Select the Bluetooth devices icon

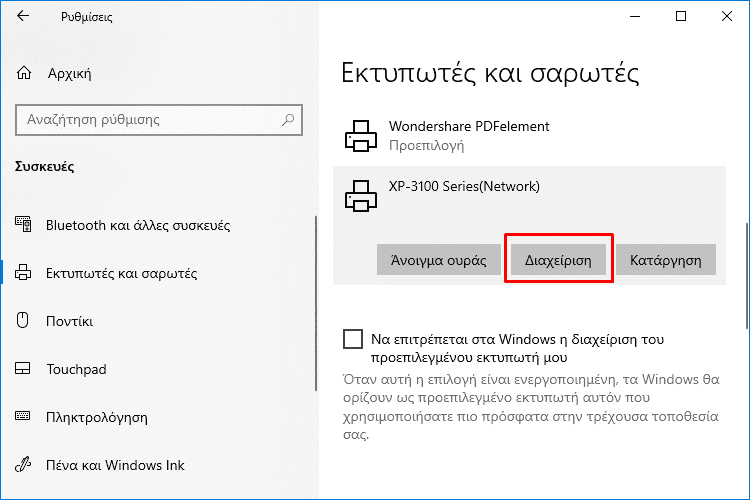click(23, 224)
